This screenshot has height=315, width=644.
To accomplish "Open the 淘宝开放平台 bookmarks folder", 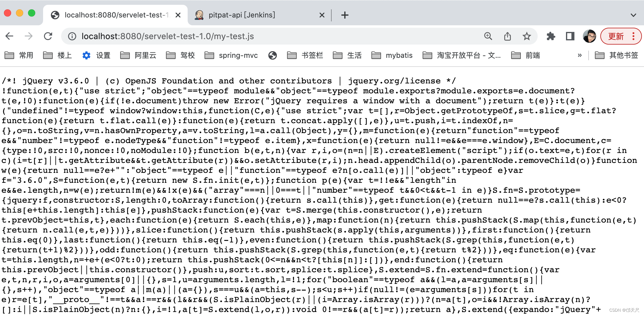I will (461, 55).
